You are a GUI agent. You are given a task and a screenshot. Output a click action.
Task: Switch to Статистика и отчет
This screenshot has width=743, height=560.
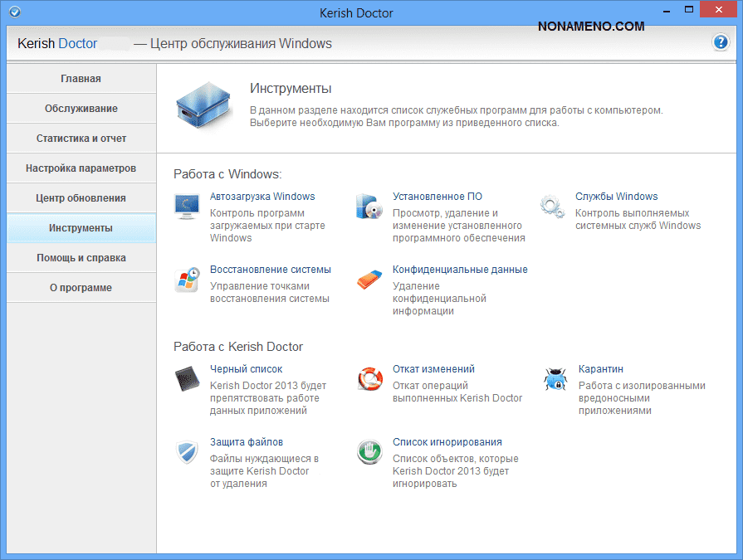tap(81, 139)
